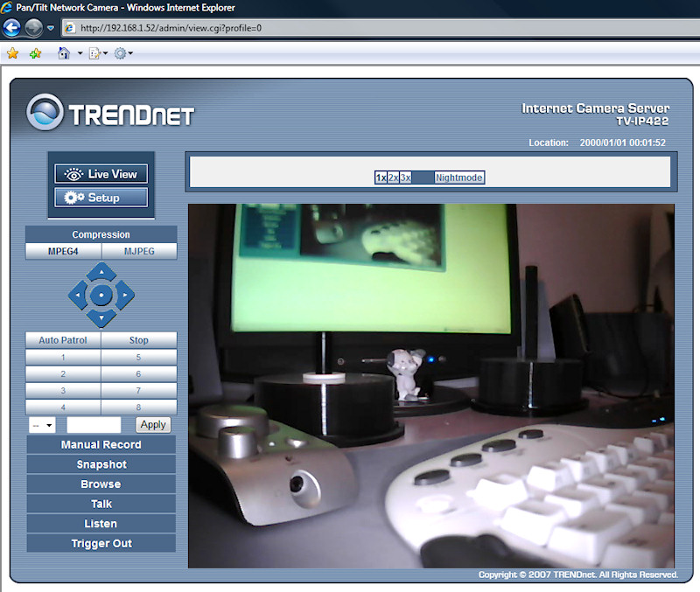Open the preset position dropdown

click(x=41, y=425)
